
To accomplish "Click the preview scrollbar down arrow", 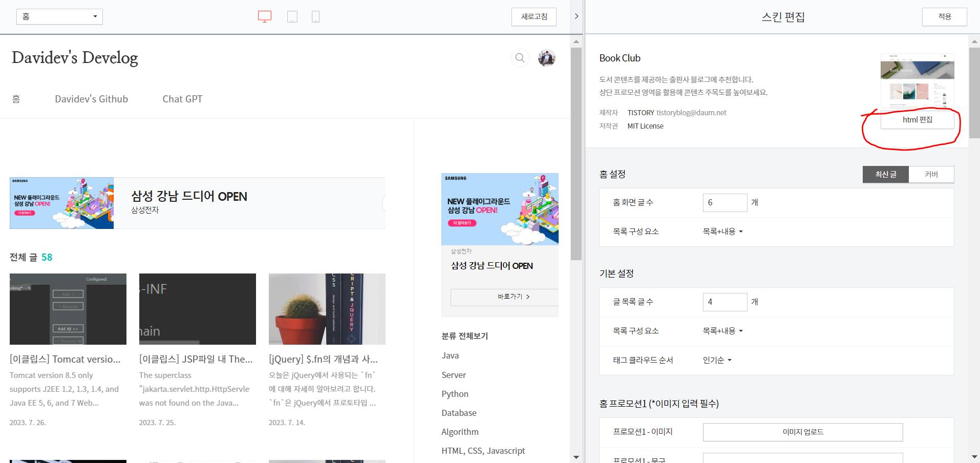I will (576, 457).
